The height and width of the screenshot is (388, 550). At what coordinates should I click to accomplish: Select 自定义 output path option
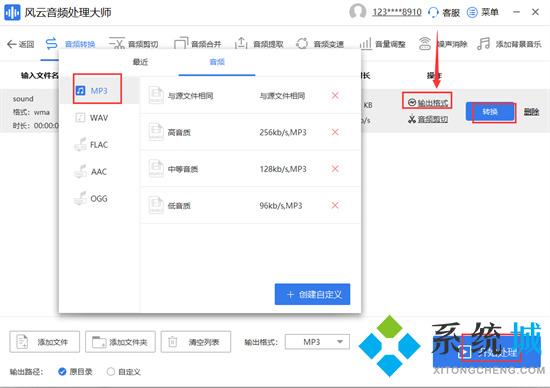point(123,372)
